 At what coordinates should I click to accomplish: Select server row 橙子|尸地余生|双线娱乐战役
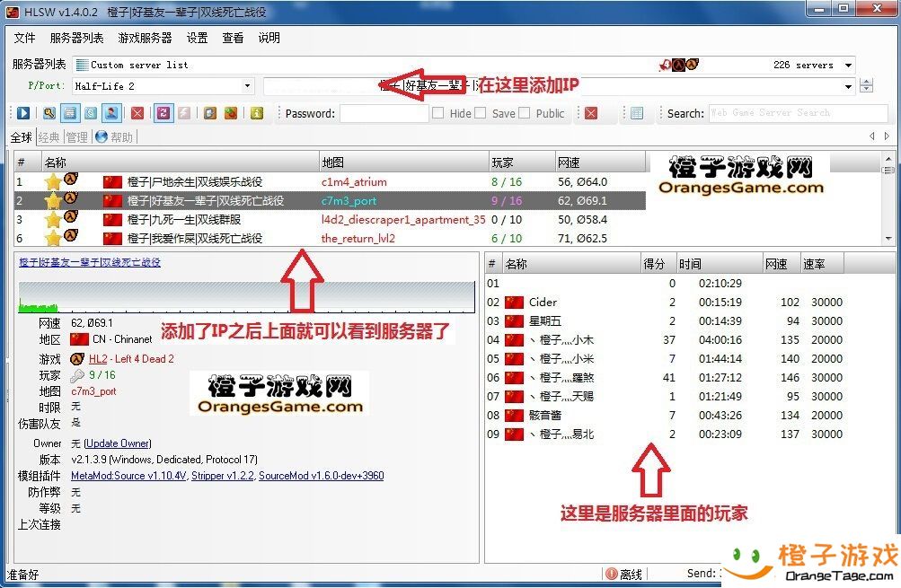pos(330,182)
